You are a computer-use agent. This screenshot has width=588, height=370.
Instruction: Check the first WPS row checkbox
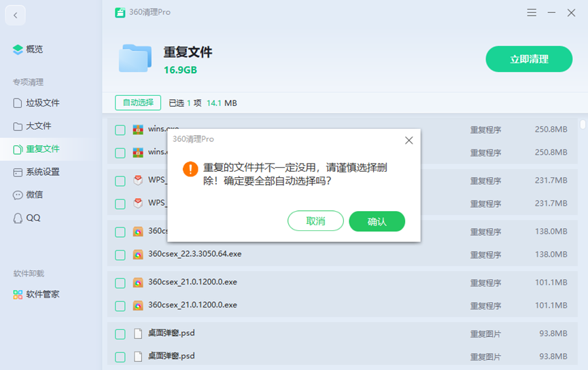120,181
